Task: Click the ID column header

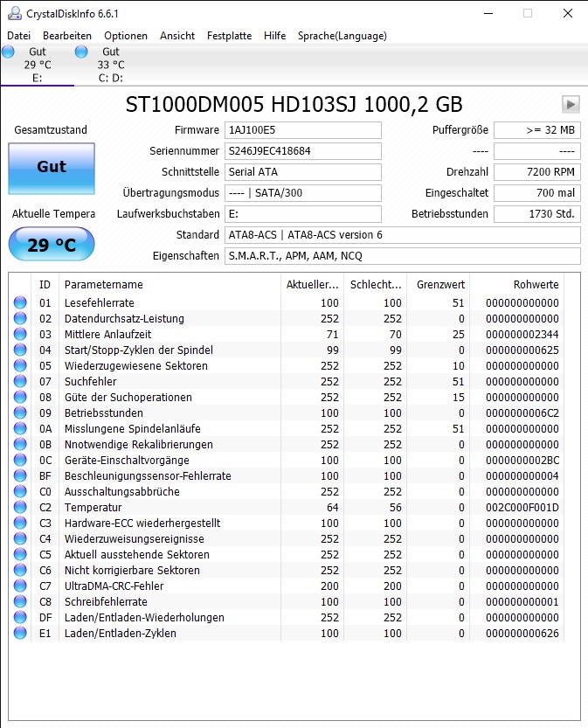Action: 45,285
